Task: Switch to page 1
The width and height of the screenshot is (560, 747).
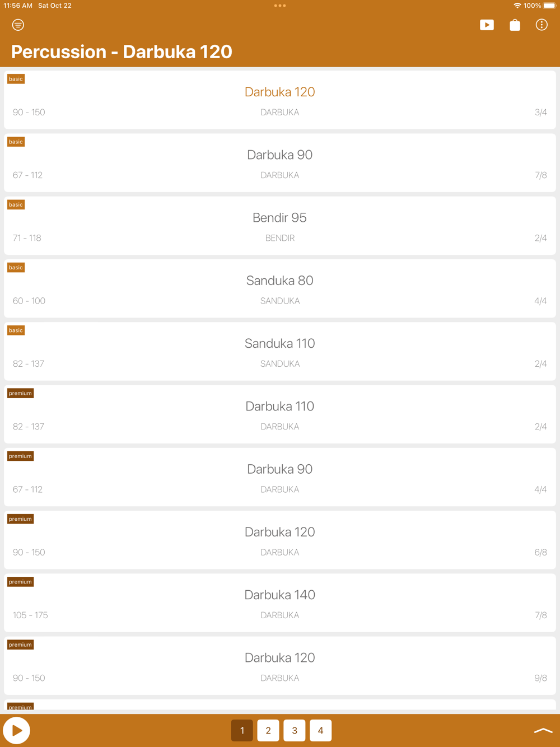Action: click(x=242, y=730)
